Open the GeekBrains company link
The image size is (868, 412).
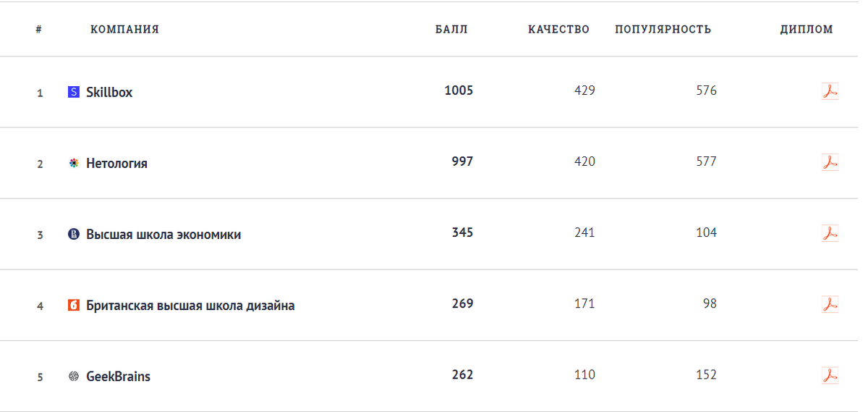pos(118,376)
